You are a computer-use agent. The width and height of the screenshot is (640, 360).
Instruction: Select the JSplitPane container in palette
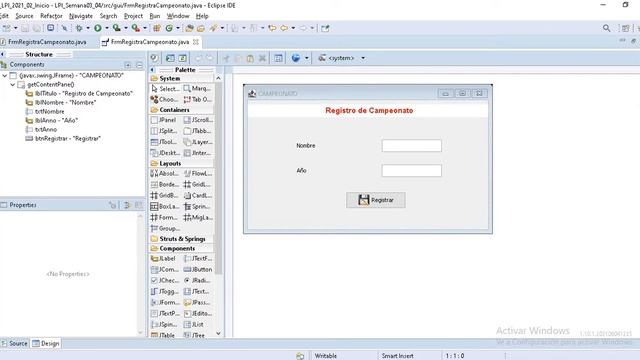click(x=164, y=131)
